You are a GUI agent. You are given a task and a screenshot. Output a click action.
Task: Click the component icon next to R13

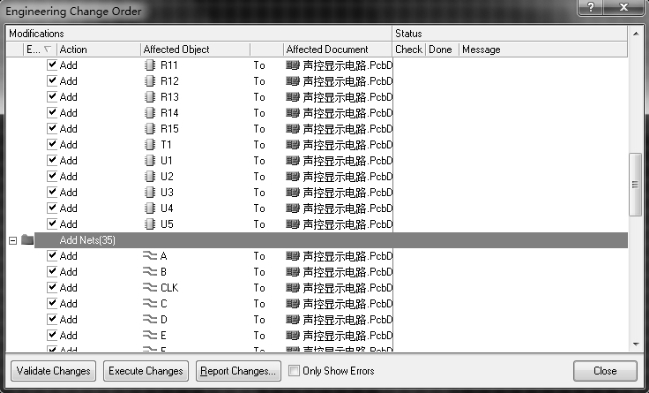click(150, 97)
